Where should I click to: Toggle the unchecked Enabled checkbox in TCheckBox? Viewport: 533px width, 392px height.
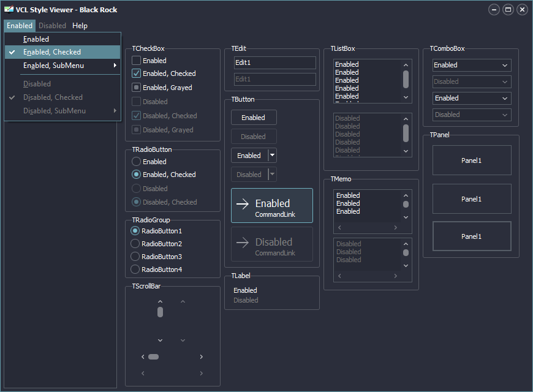coord(136,61)
